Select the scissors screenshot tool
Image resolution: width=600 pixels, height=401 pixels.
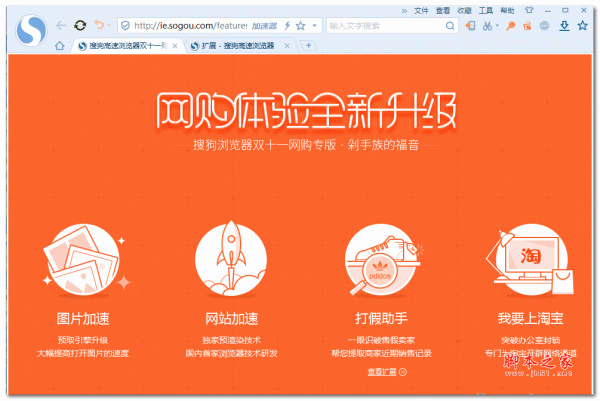pos(487,26)
